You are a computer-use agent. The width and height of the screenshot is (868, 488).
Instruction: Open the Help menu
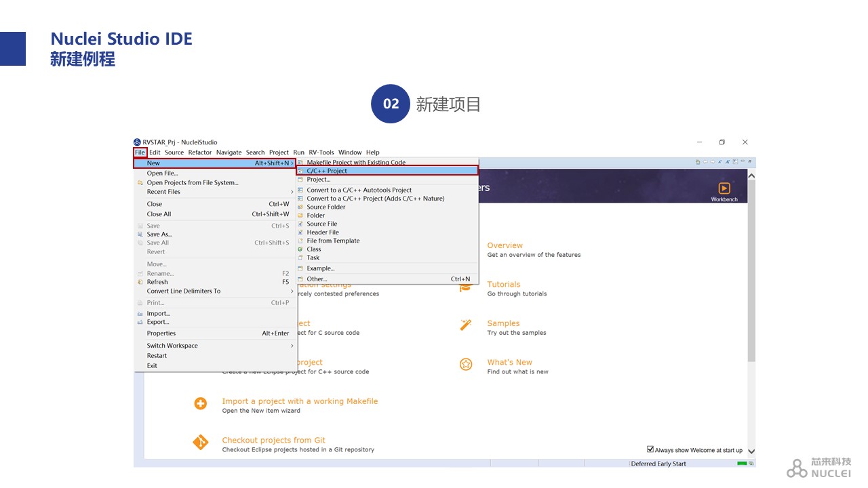point(373,152)
